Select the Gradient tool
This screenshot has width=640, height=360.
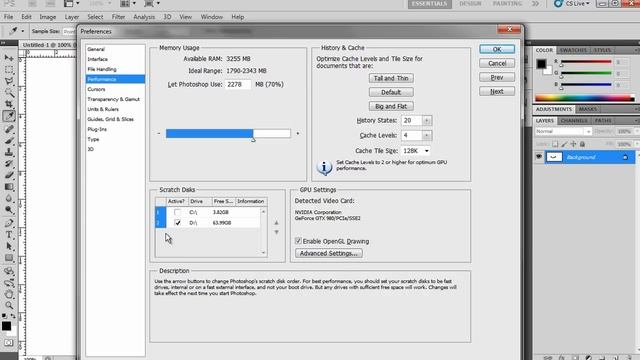(9, 187)
